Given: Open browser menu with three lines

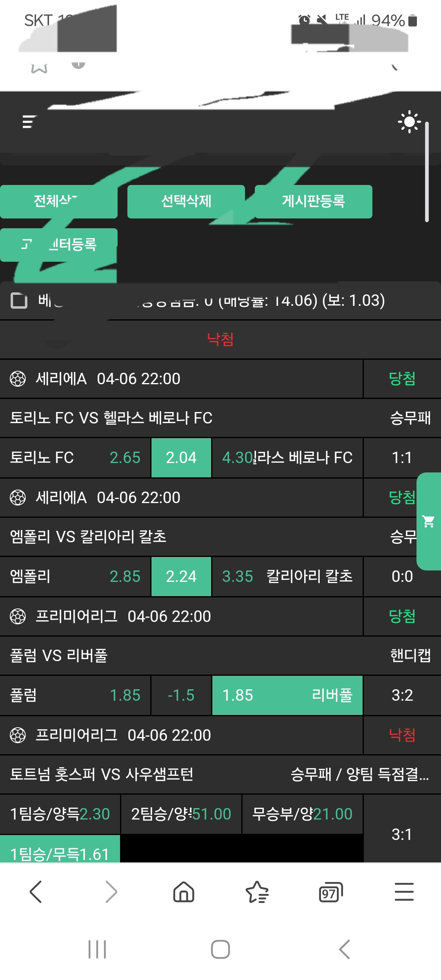Looking at the screenshot, I should pos(404,891).
